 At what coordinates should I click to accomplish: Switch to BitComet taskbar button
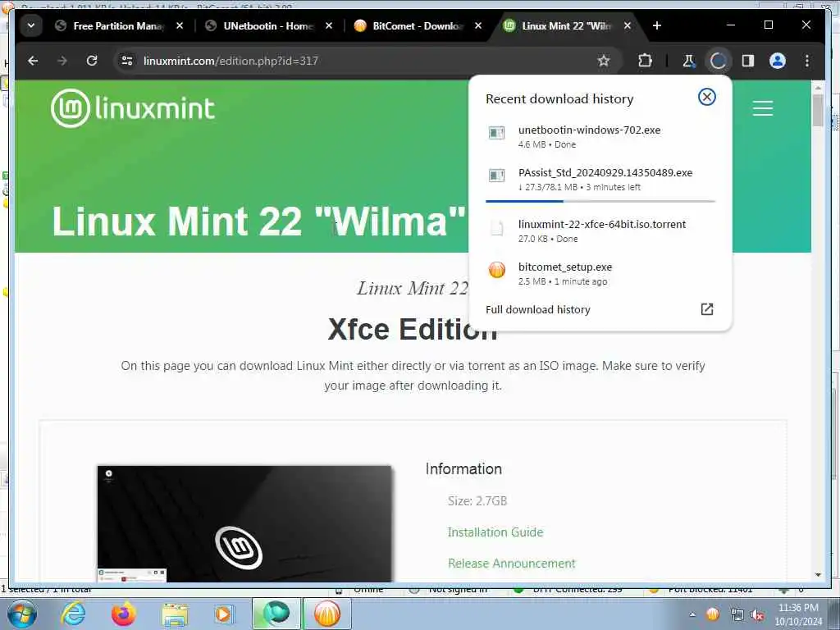(x=327, y=614)
